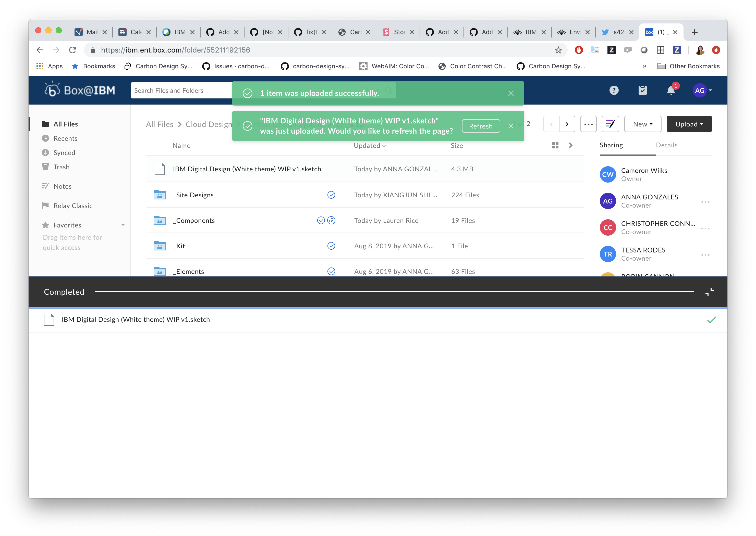Click the Box Notes pencil icon button
The image size is (756, 536).
coord(610,124)
